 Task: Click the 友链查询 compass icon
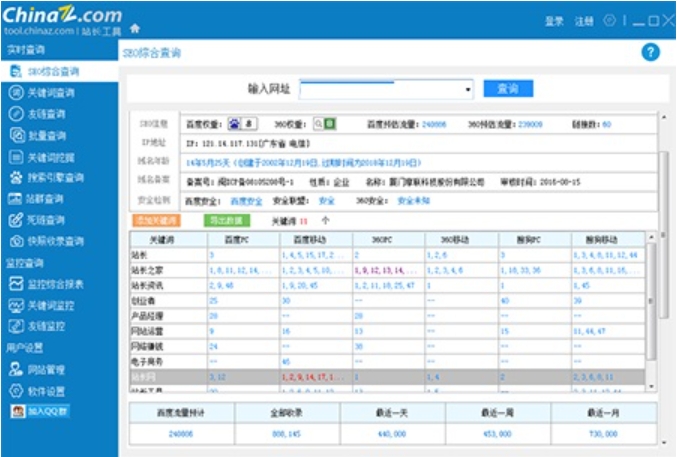tap(16, 114)
